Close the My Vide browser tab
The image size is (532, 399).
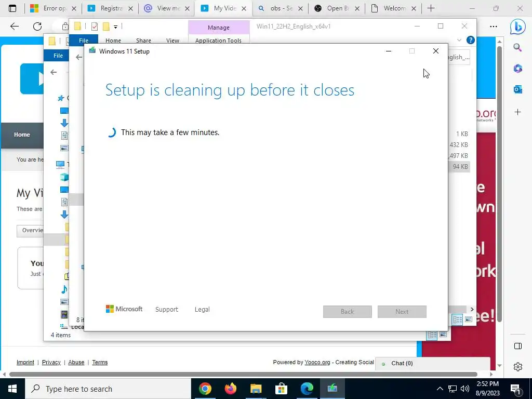coord(244,9)
